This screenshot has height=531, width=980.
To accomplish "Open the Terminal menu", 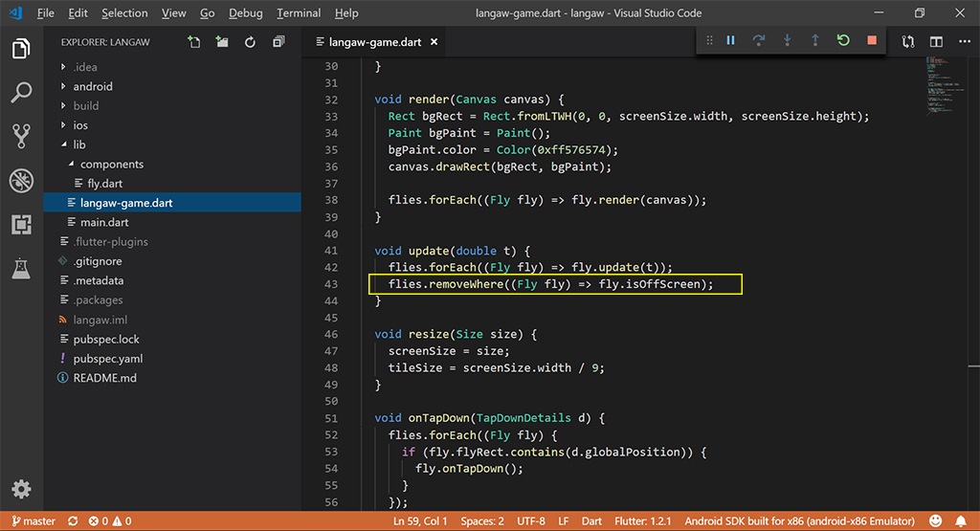I will 299,13.
